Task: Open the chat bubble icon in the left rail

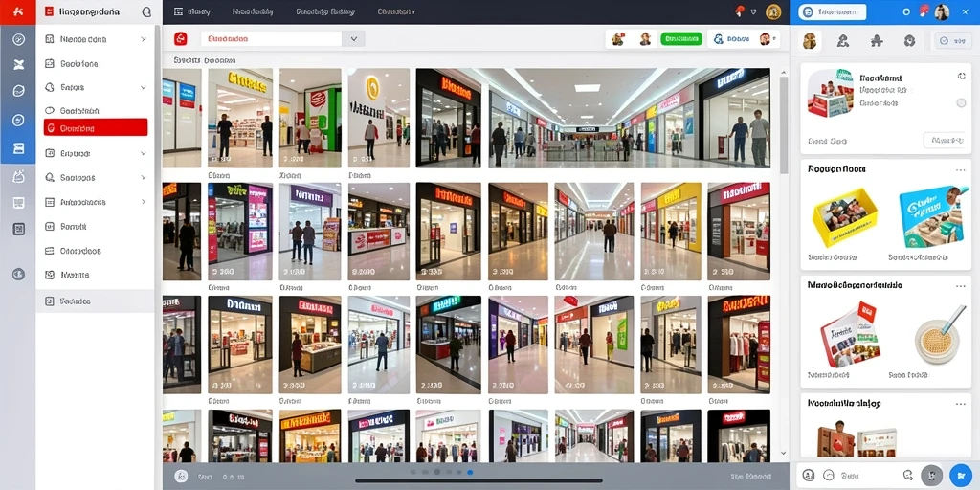Action: [x=18, y=91]
